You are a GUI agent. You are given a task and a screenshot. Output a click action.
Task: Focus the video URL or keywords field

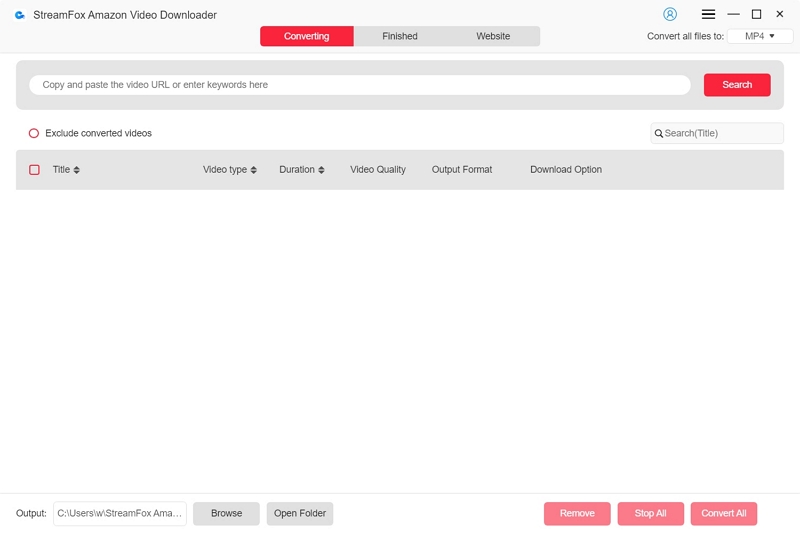click(x=360, y=85)
